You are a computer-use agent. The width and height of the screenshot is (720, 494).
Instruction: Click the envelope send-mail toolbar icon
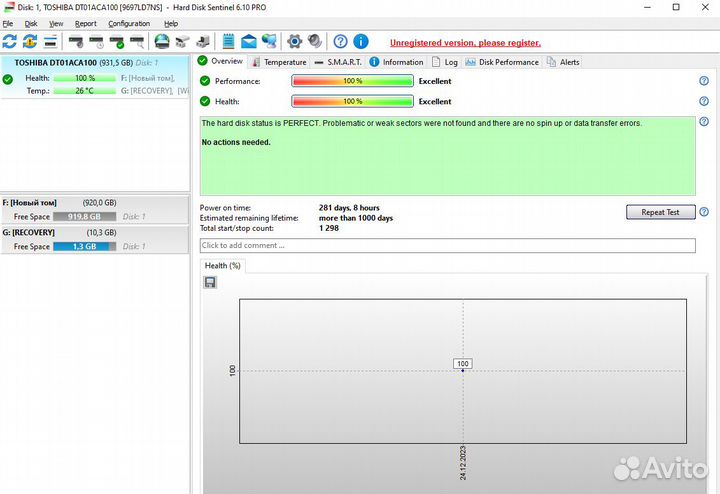248,42
